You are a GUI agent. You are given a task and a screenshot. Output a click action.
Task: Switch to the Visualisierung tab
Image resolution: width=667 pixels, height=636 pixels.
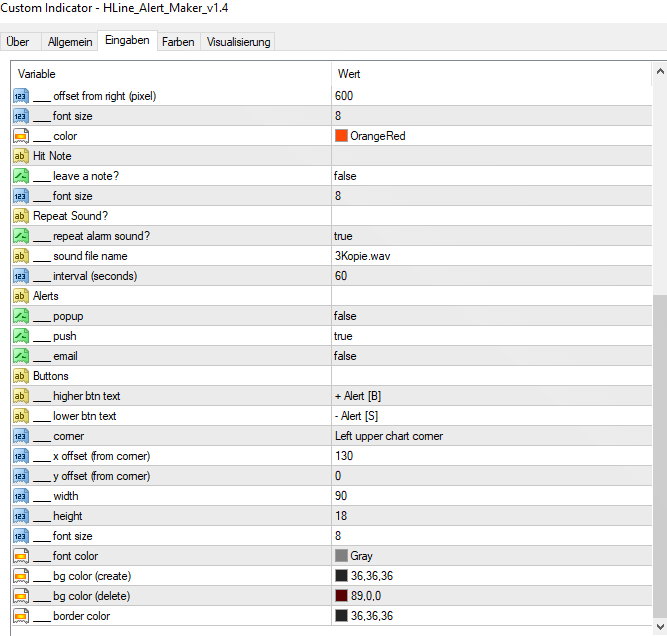coord(238,42)
